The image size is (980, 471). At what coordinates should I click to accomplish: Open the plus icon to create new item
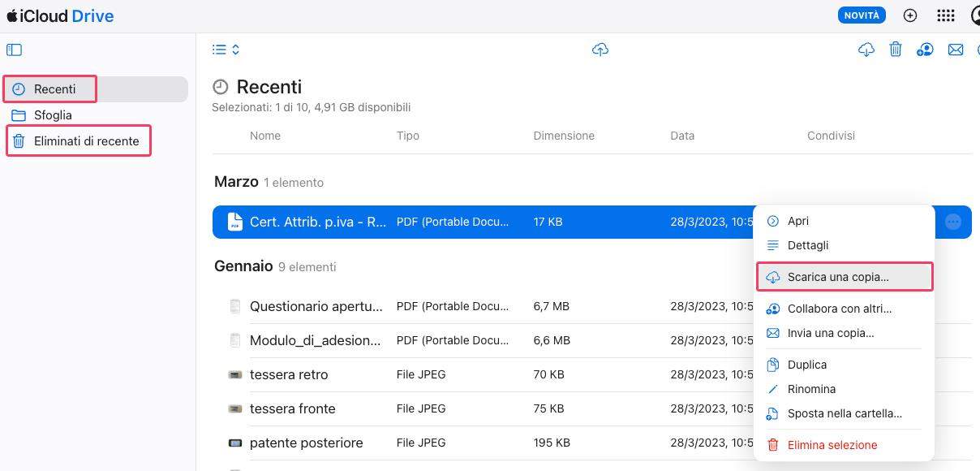[x=910, y=15]
